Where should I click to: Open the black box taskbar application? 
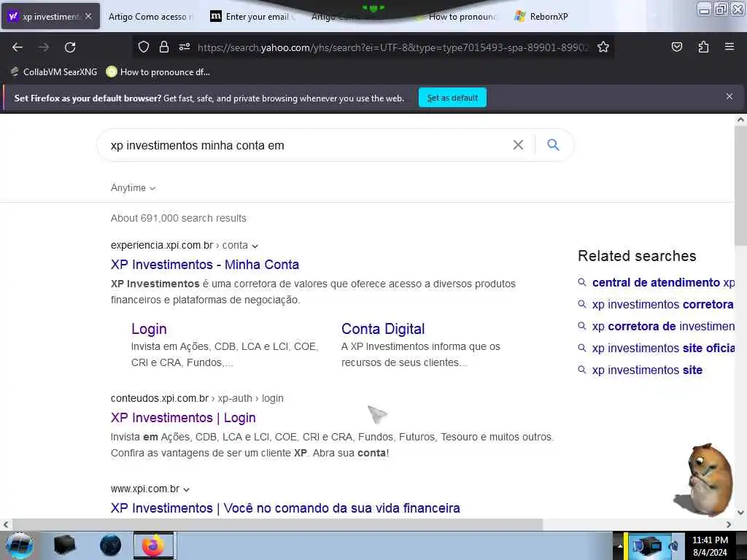(x=64, y=545)
